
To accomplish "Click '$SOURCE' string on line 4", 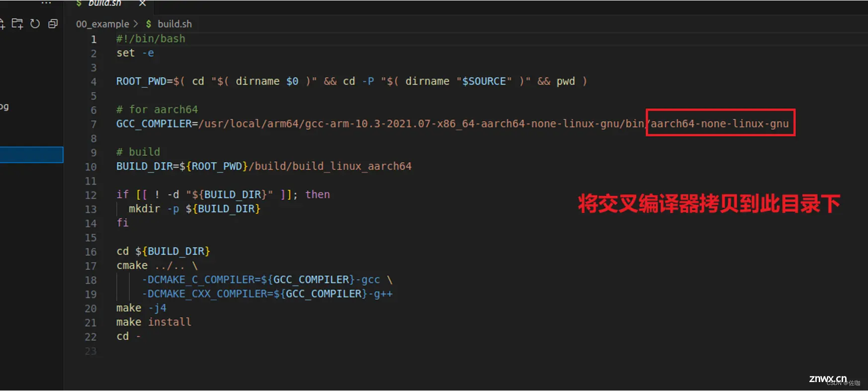I will (484, 82).
